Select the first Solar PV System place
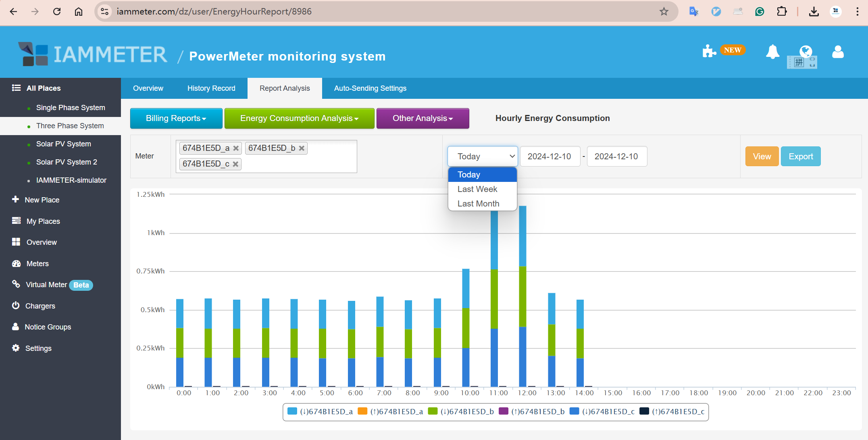 [64, 144]
